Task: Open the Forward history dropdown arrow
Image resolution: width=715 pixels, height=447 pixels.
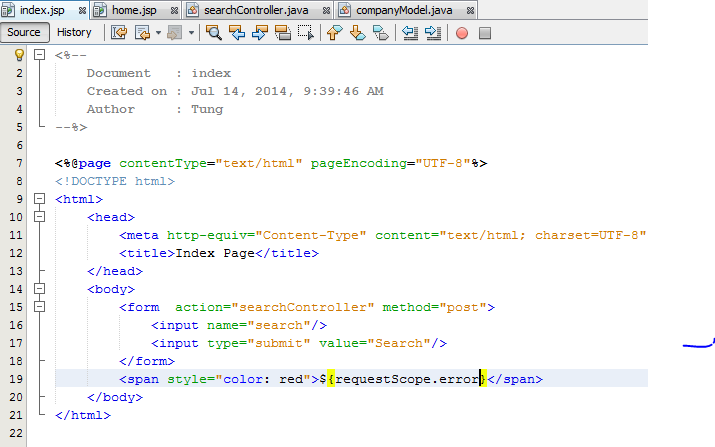Action: click(x=191, y=33)
